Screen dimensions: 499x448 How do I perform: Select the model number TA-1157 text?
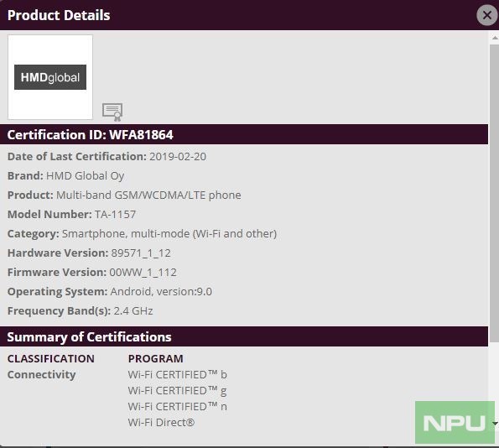tap(115, 214)
